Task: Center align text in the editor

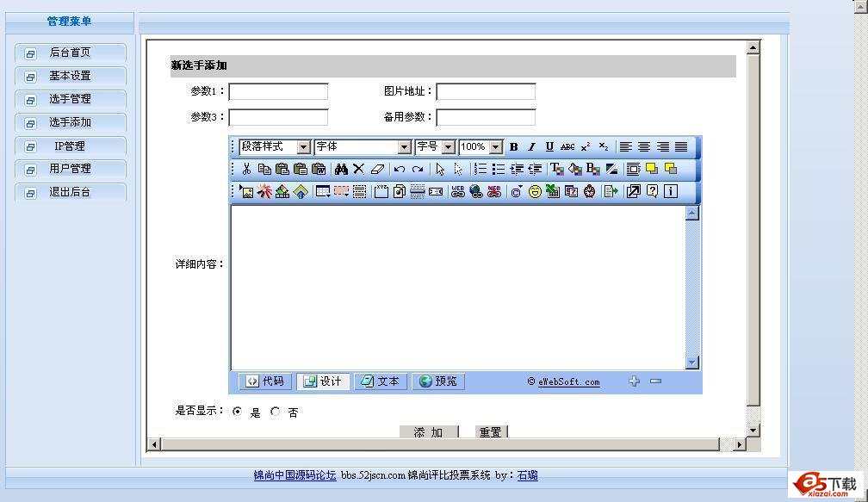Action: tap(644, 146)
